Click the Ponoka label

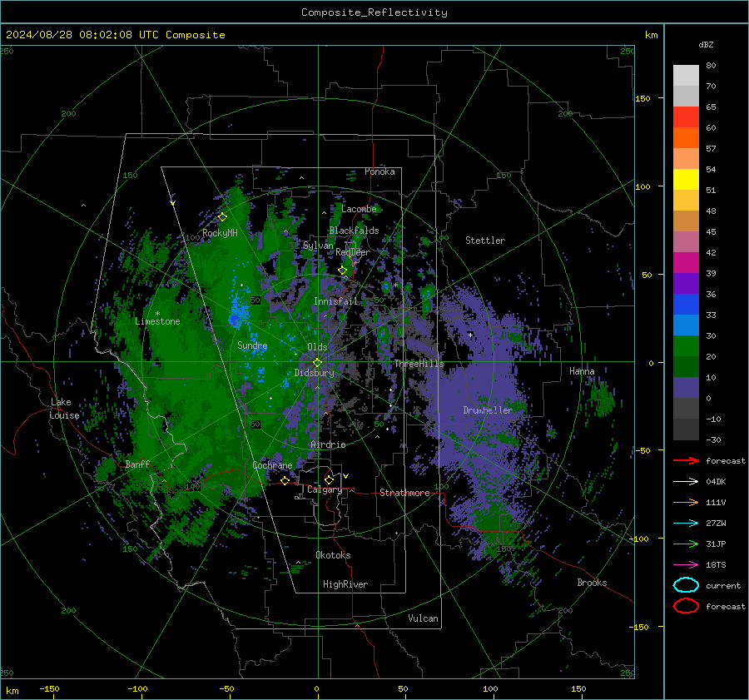(x=379, y=172)
